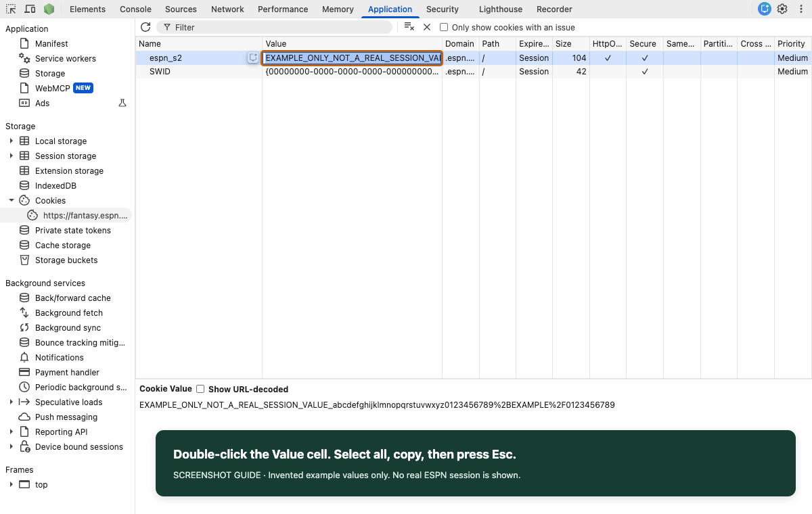Click the espn_s2 cookie name

pyautogui.click(x=166, y=58)
